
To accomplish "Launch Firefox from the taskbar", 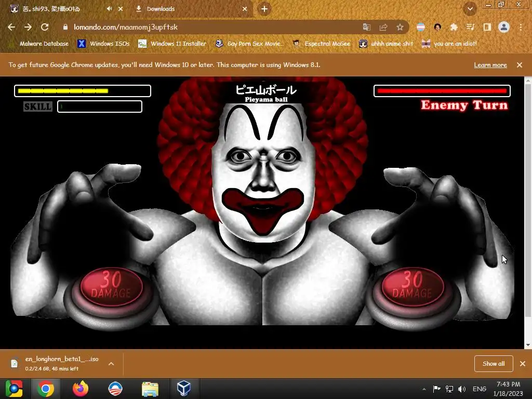I will [x=81, y=389].
